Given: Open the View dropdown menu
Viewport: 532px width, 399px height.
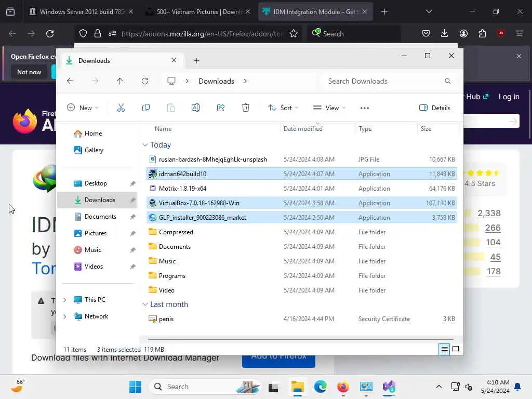Looking at the screenshot, I should (329, 108).
